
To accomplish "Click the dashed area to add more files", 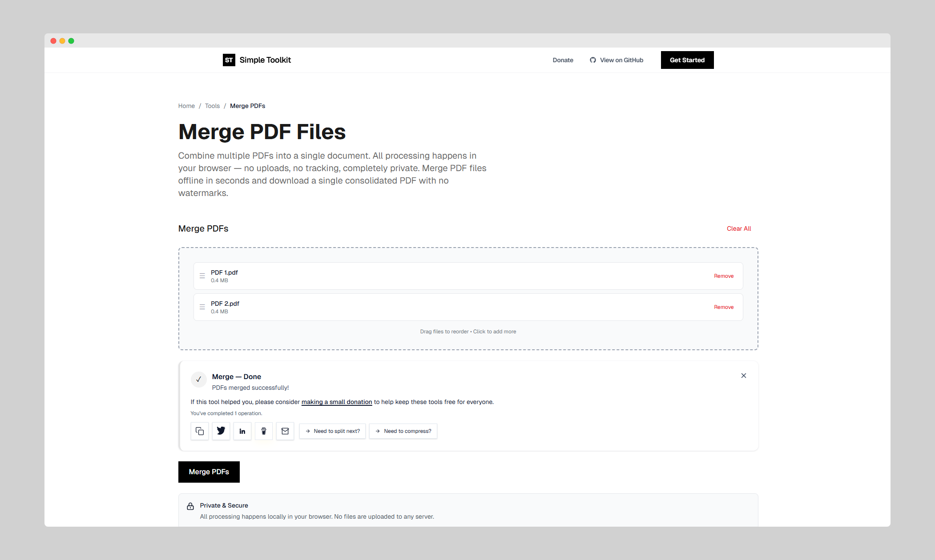I will click(x=467, y=331).
